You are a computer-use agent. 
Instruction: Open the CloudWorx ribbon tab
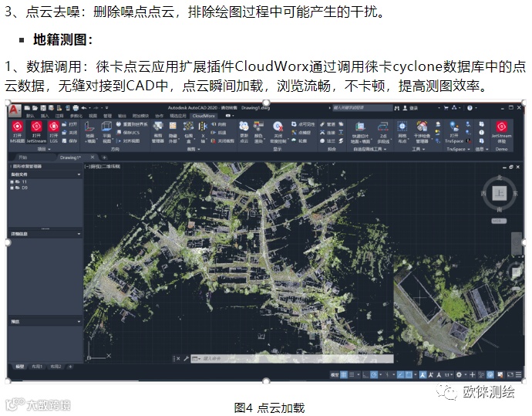click(x=204, y=116)
